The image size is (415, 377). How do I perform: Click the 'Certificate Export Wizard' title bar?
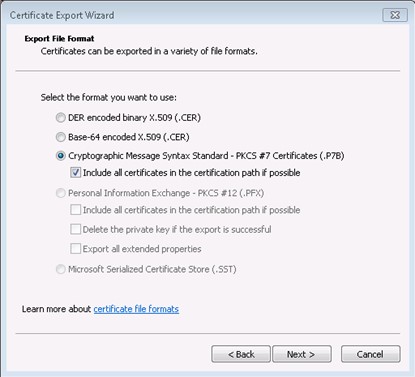coord(62,15)
